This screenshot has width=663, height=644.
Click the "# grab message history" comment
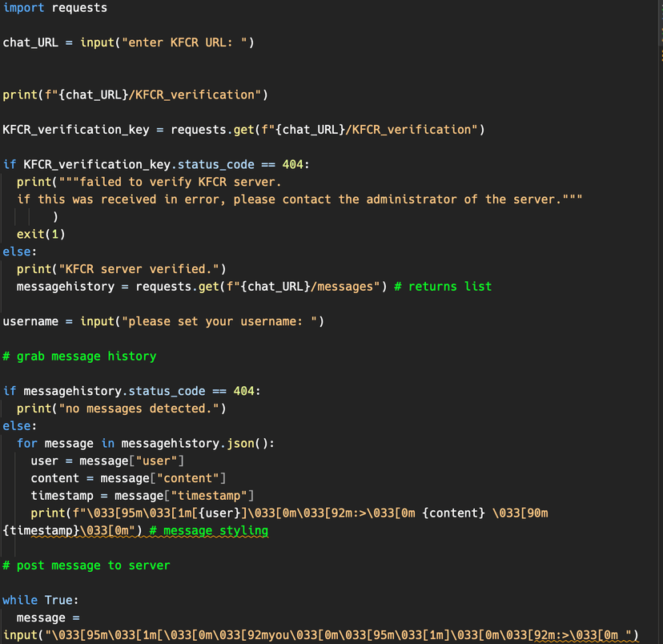(79, 356)
